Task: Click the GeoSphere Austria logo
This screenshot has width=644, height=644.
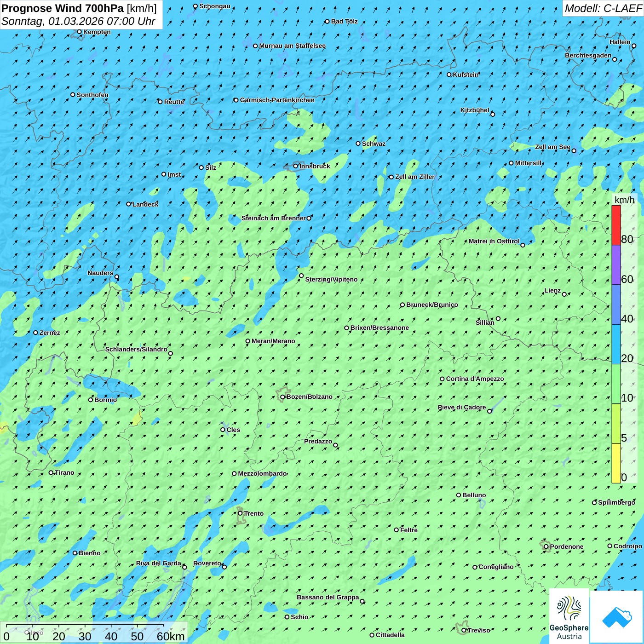Action: [x=569, y=616]
